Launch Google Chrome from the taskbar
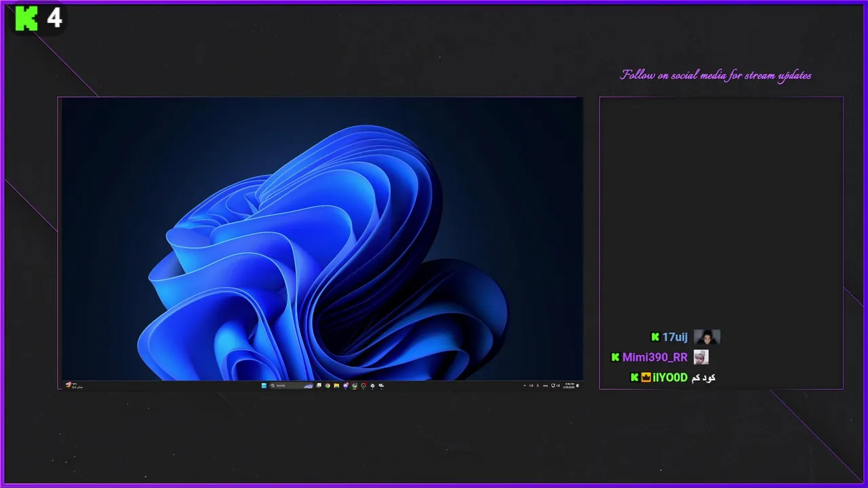The width and height of the screenshot is (868, 488). pos(328,386)
